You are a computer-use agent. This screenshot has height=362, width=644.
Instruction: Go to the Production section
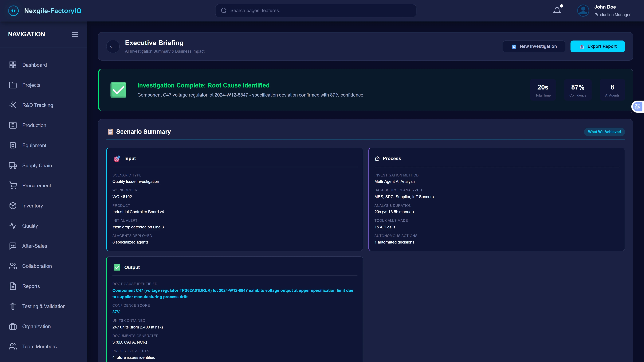pyautogui.click(x=34, y=125)
